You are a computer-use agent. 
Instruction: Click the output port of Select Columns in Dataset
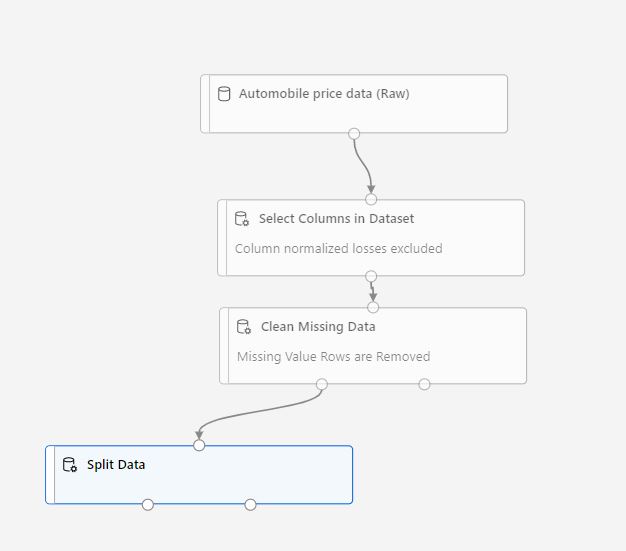click(x=371, y=276)
